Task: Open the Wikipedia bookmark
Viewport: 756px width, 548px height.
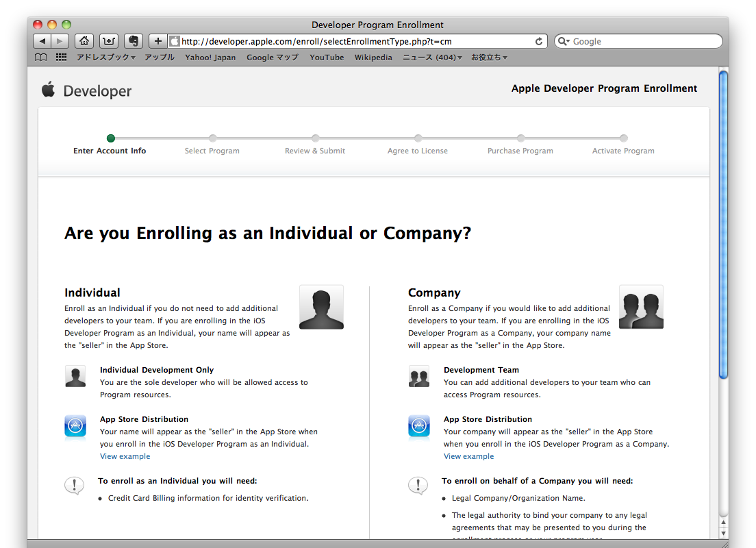Action: coord(373,58)
